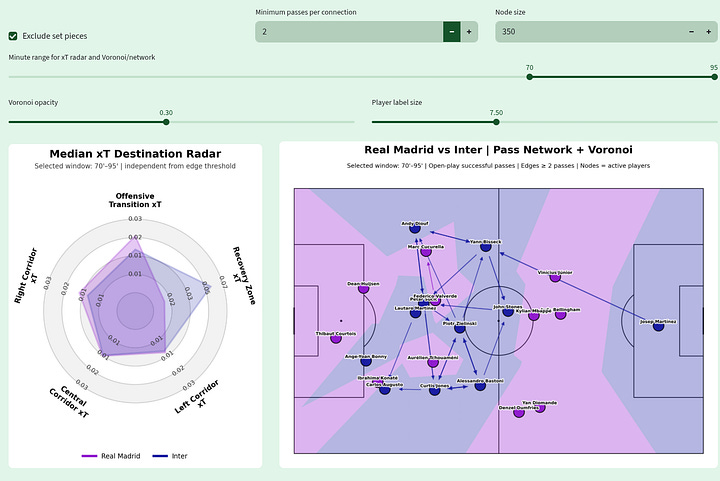Click the Real Madrid legend entry
Viewport: 720px width, 481px height.
pos(111,456)
